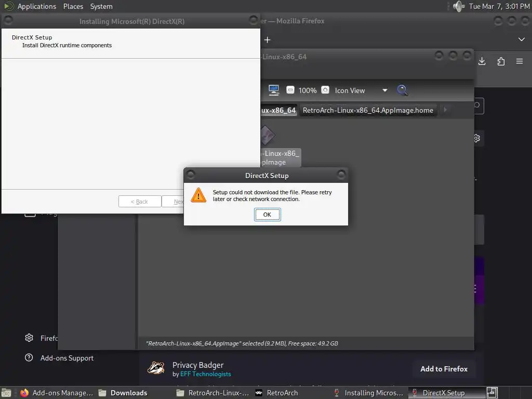Open Add-ons Support in sidebar

[x=67, y=358]
